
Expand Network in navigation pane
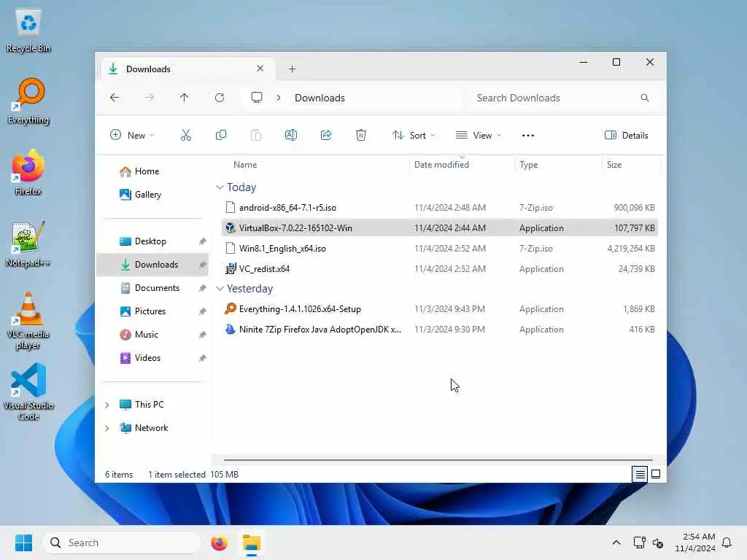coord(107,428)
